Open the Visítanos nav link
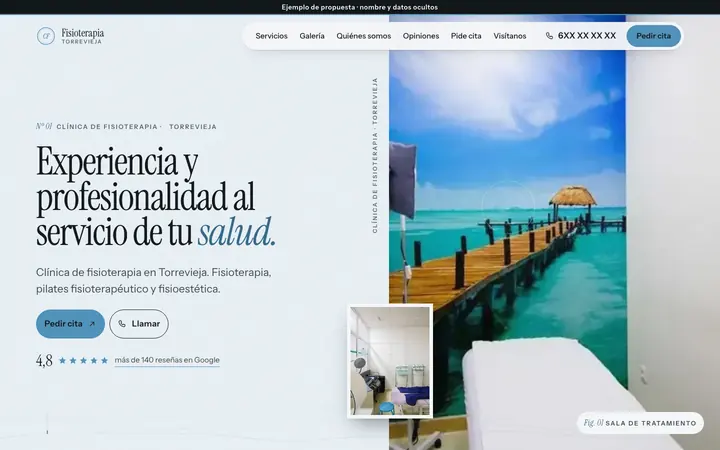 click(510, 36)
